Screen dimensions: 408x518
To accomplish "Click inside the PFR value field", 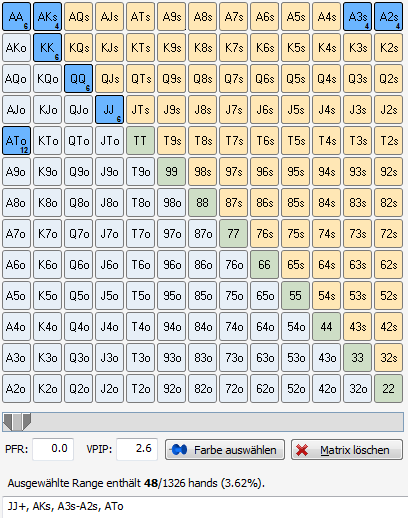I will pos(53,449).
